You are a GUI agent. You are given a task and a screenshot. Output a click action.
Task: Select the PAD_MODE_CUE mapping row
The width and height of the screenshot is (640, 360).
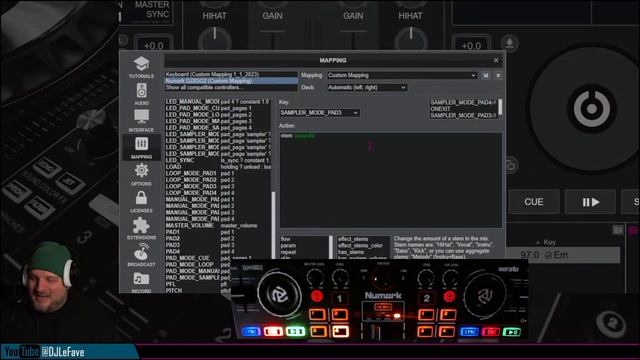(218, 258)
